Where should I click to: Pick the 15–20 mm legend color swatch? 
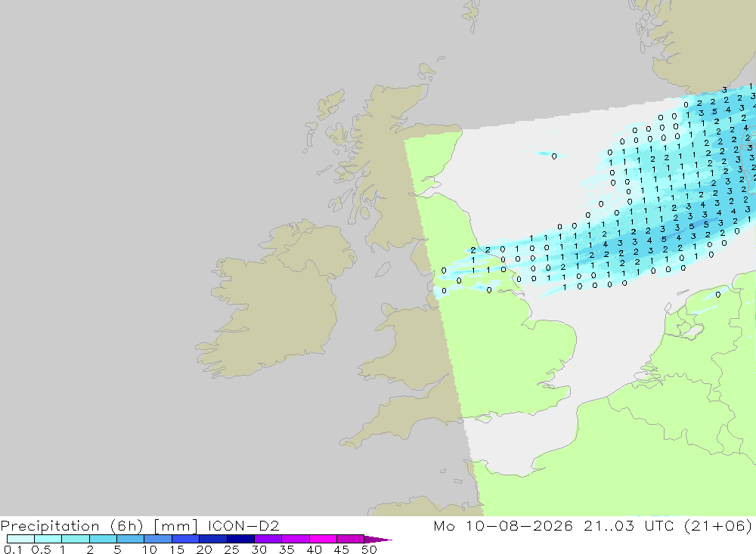(x=186, y=539)
